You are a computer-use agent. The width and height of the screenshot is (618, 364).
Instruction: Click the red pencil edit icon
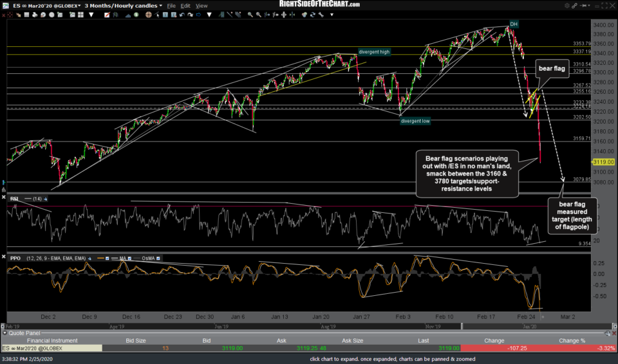tap(107, 15)
